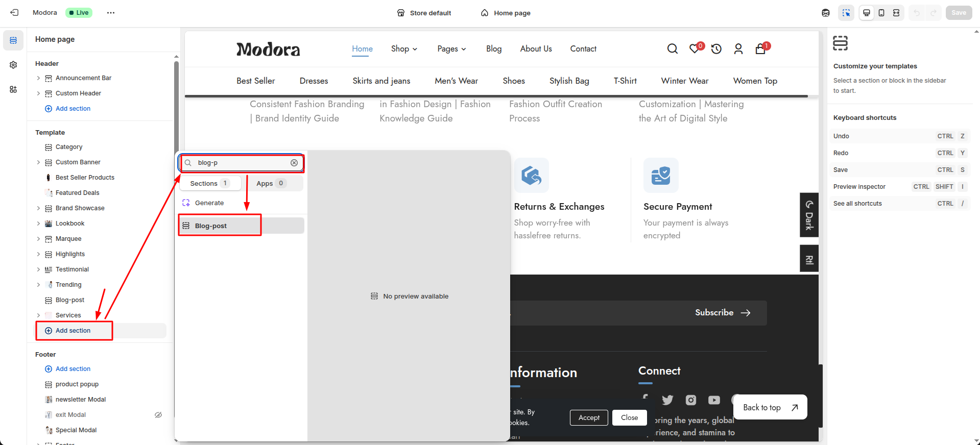Image resolution: width=980 pixels, height=445 pixels.
Task: Select the newsletter Modal section
Action: 81,400
